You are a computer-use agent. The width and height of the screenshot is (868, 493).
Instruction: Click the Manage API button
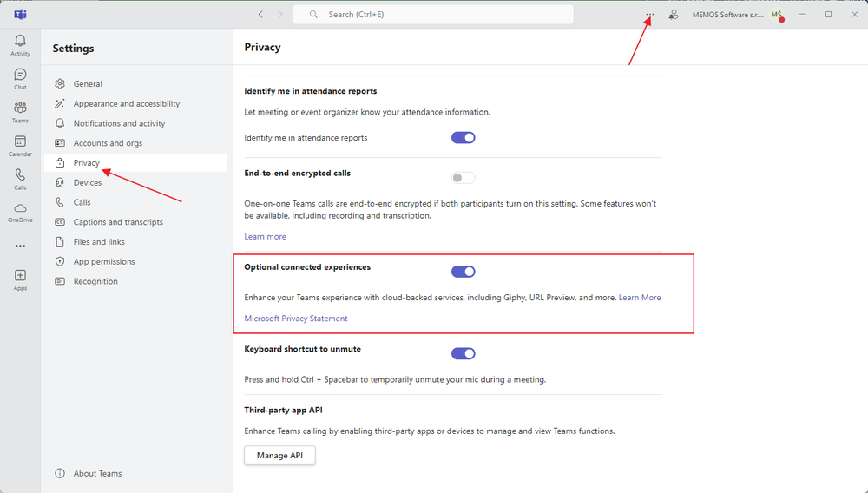279,456
